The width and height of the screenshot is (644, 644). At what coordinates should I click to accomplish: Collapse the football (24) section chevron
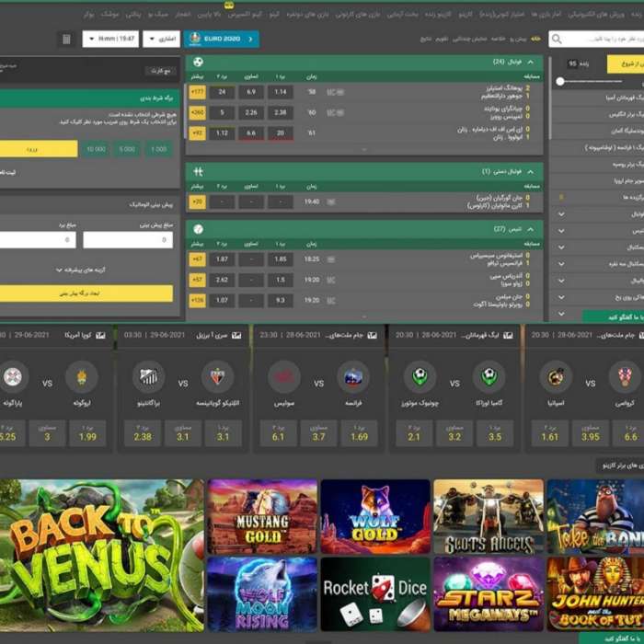click(x=532, y=62)
